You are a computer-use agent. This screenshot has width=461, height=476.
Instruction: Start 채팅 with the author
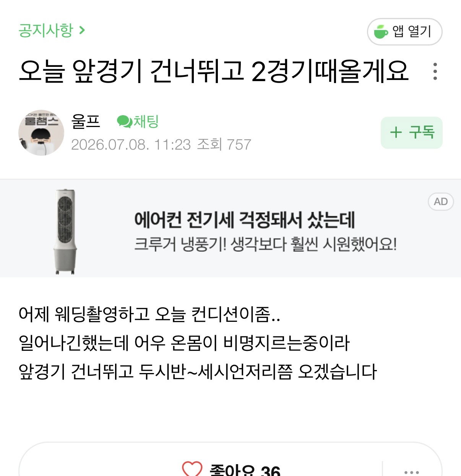[138, 122]
